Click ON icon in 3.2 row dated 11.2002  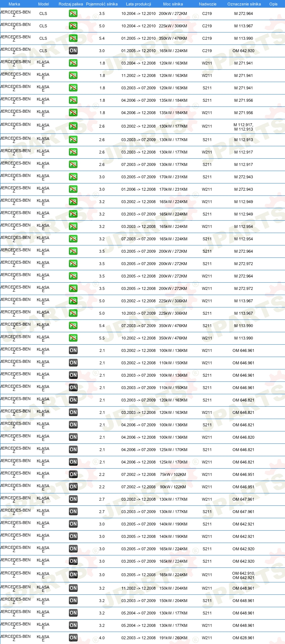point(73,588)
